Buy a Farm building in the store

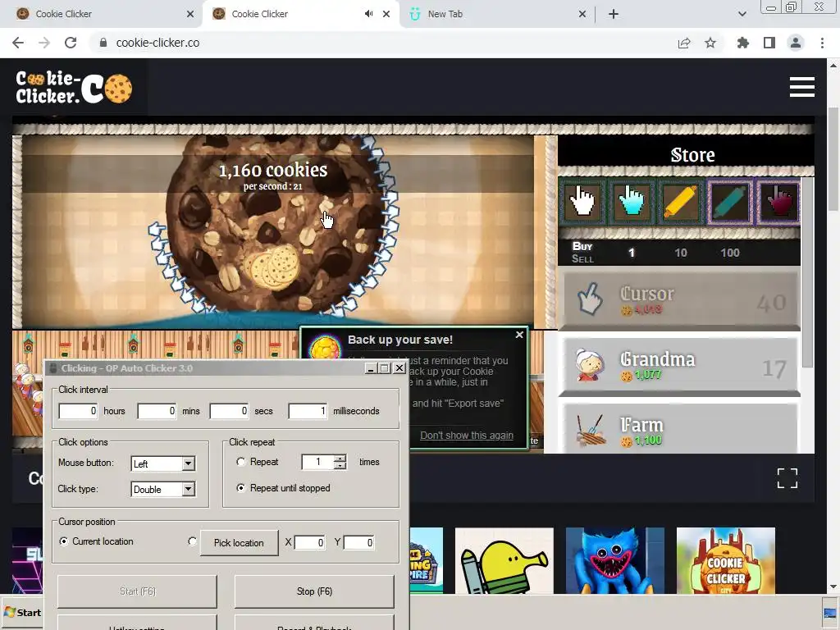pyautogui.click(x=679, y=428)
